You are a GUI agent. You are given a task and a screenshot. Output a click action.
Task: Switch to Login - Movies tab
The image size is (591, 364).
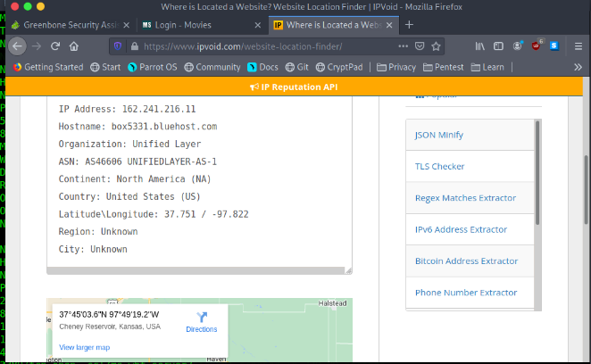(198, 24)
